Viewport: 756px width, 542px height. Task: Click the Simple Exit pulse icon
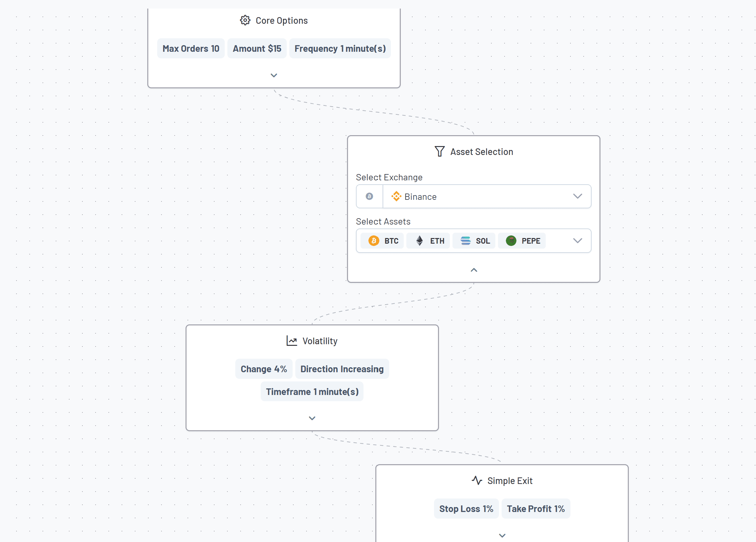(x=477, y=480)
